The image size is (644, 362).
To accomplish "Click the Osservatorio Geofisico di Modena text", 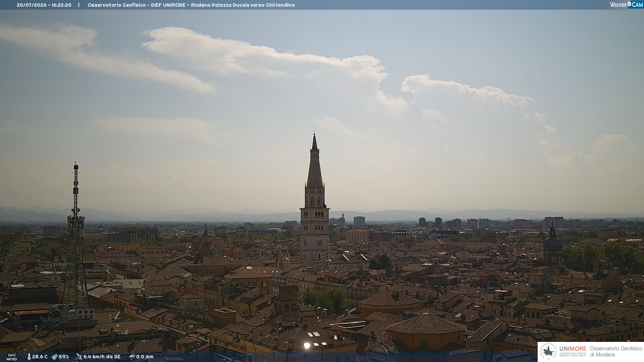I will coord(616,352).
